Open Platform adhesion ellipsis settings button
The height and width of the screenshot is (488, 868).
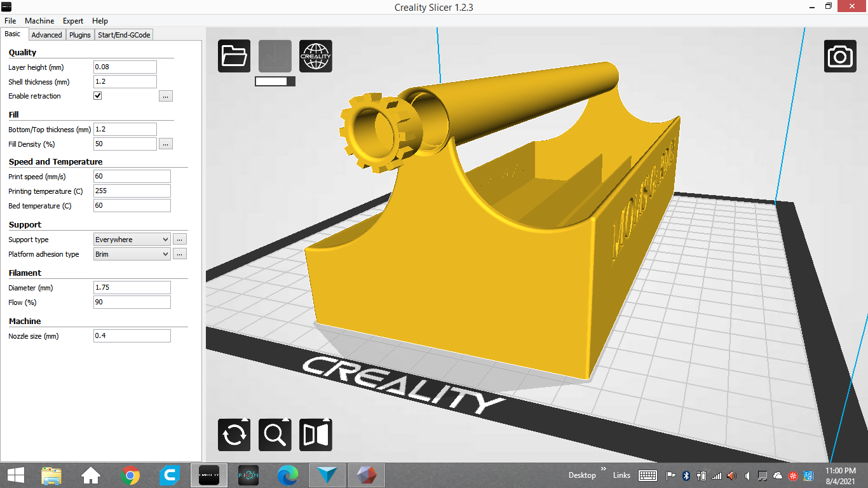180,254
